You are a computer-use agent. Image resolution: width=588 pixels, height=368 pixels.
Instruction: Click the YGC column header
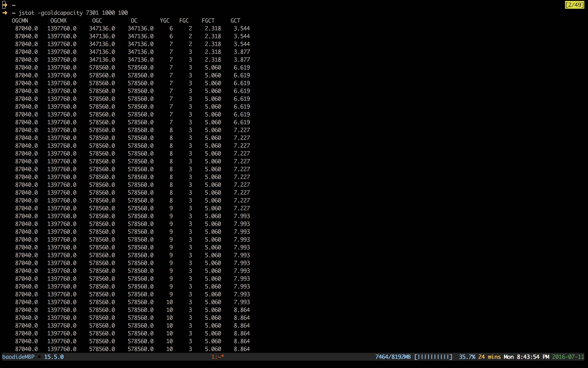[165, 21]
